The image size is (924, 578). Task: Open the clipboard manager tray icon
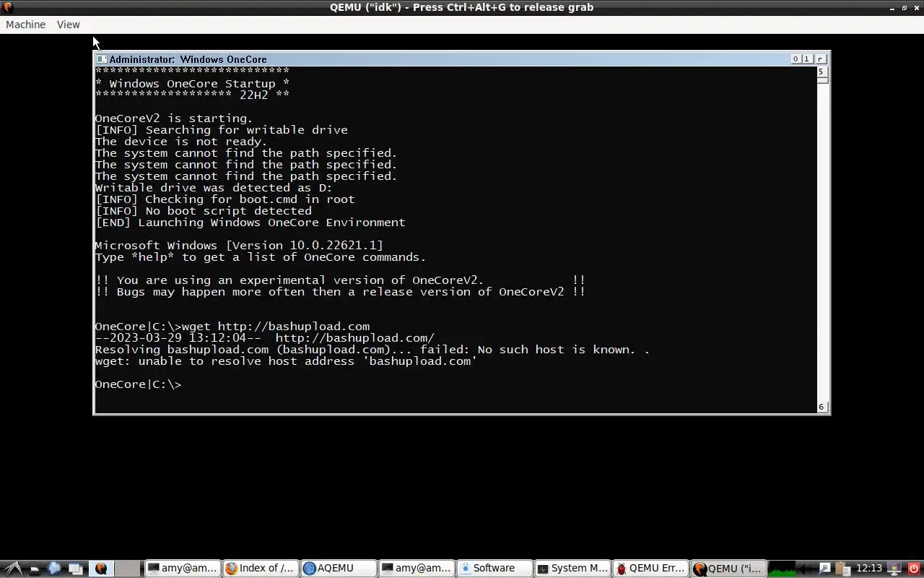pos(842,569)
